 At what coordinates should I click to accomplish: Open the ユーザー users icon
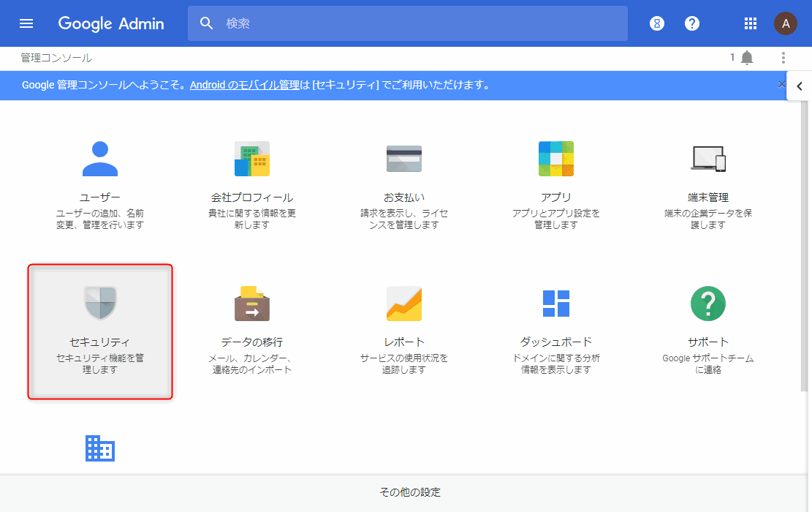(100, 159)
